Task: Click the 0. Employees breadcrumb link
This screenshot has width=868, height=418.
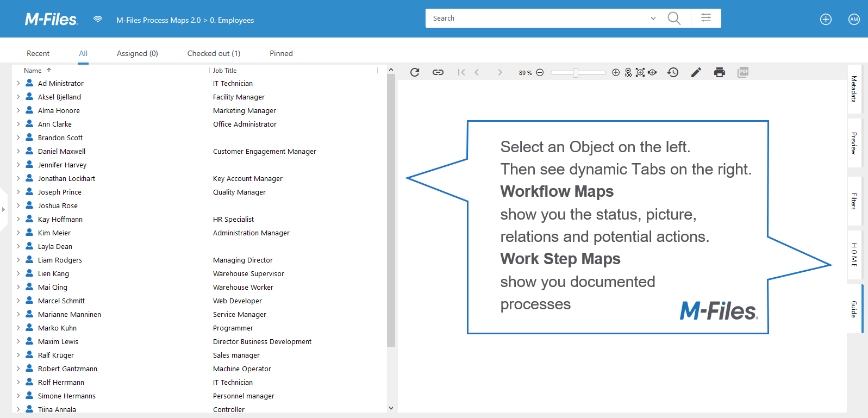Action: click(x=232, y=20)
